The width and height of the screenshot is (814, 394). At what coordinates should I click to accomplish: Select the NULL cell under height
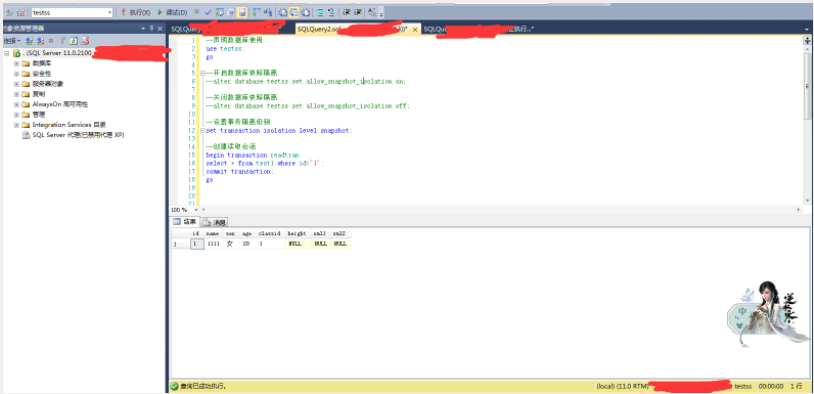[298, 243]
